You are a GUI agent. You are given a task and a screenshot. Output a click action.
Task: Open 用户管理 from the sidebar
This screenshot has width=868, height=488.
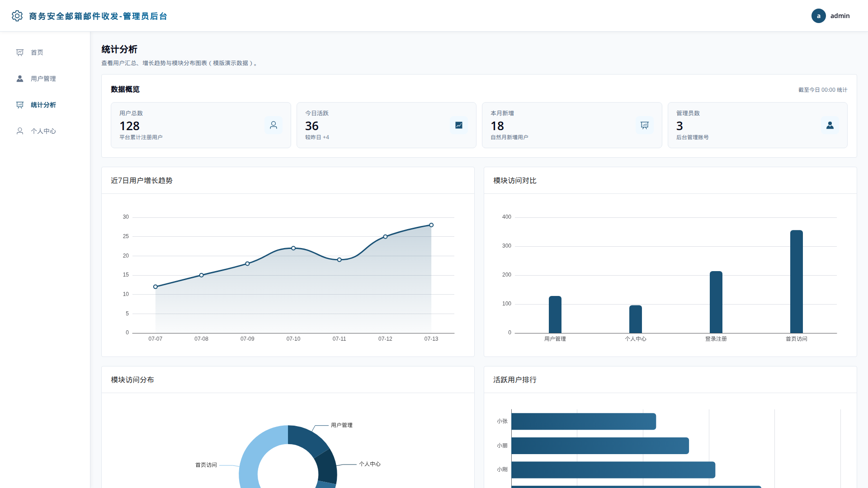(45, 79)
